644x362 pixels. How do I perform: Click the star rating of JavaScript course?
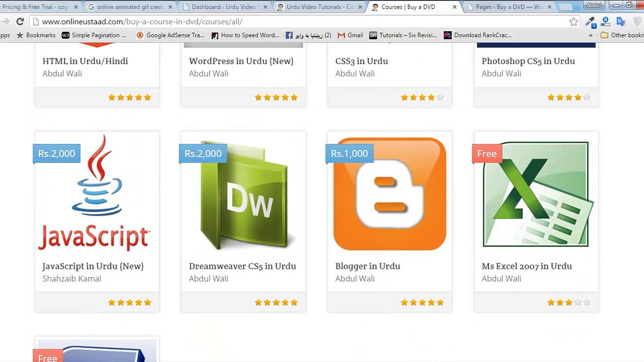tap(129, 302)
